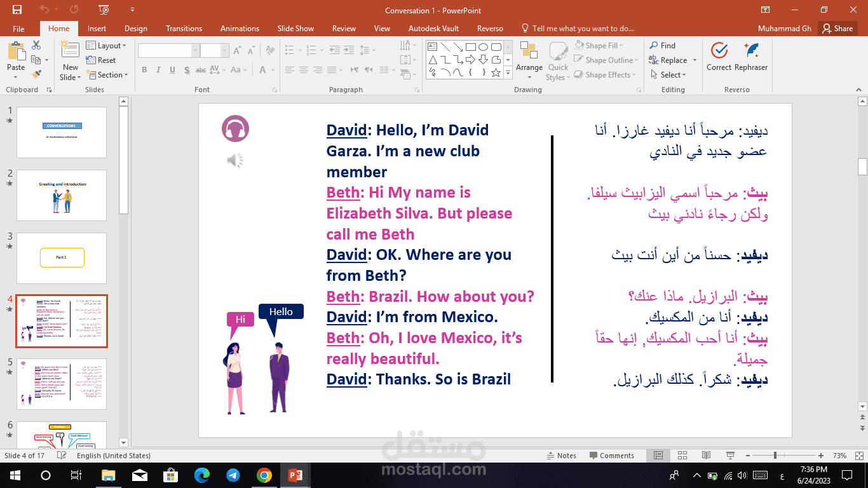Select the right arrow shape

[471, 60]
